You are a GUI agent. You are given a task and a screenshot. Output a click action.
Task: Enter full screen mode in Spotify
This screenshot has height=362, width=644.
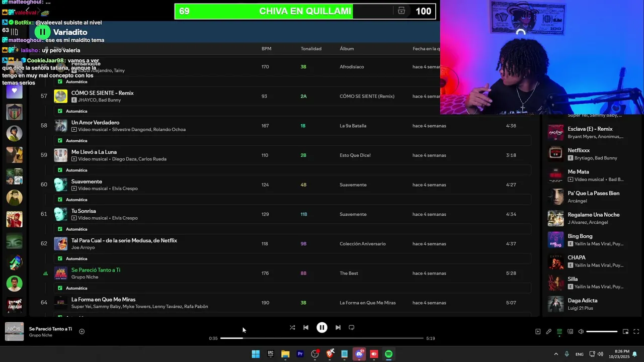coord(636,332)
